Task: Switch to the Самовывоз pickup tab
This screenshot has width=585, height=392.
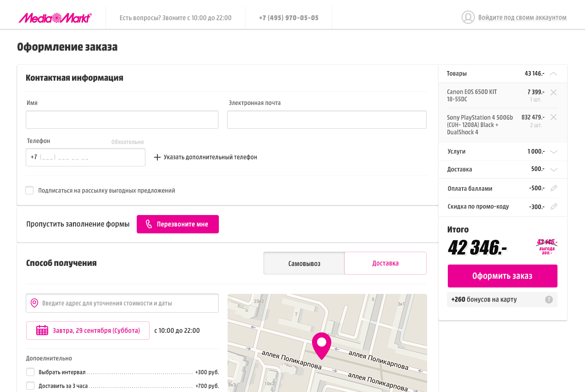Action: point(304,264)
